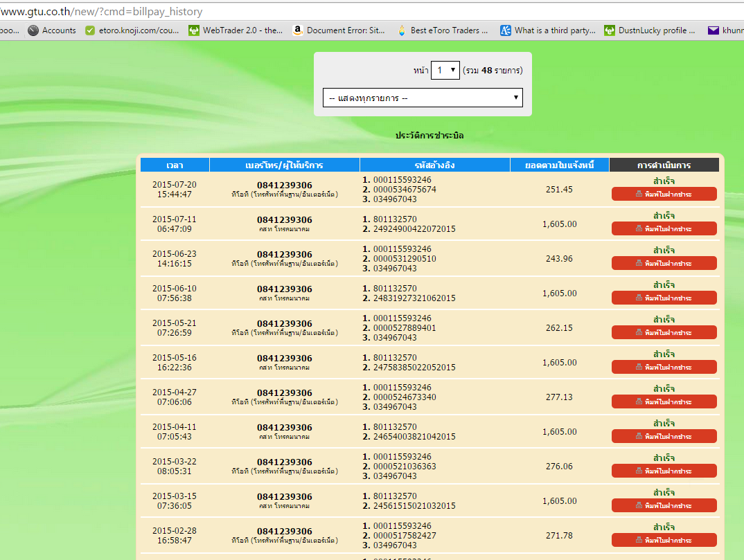
Task: Open the page number dropdown
Action: tap(445, 70)
